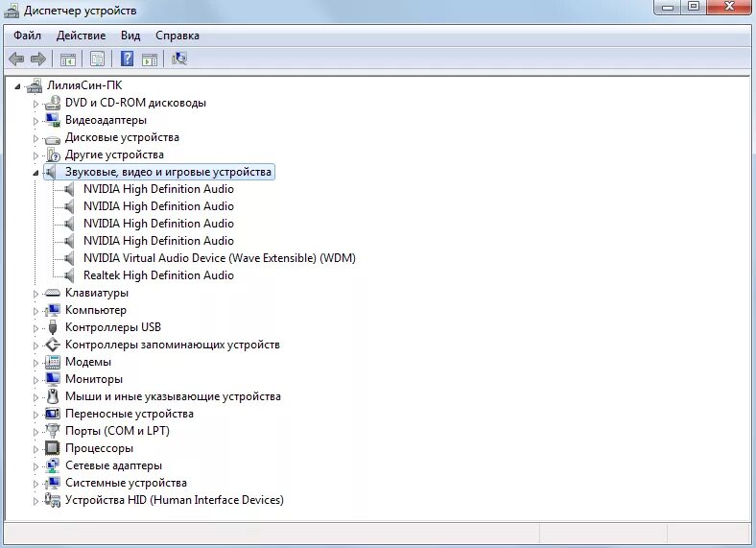Viewport: 756px width, 548px height.
Task: Open the Файл menu
Action: [x=27, y=36]
